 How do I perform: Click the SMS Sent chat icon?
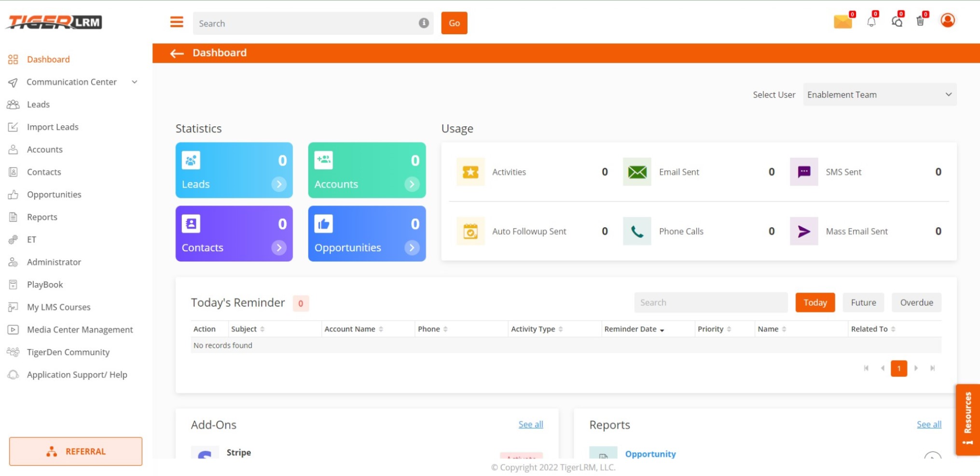pos(804,172)
